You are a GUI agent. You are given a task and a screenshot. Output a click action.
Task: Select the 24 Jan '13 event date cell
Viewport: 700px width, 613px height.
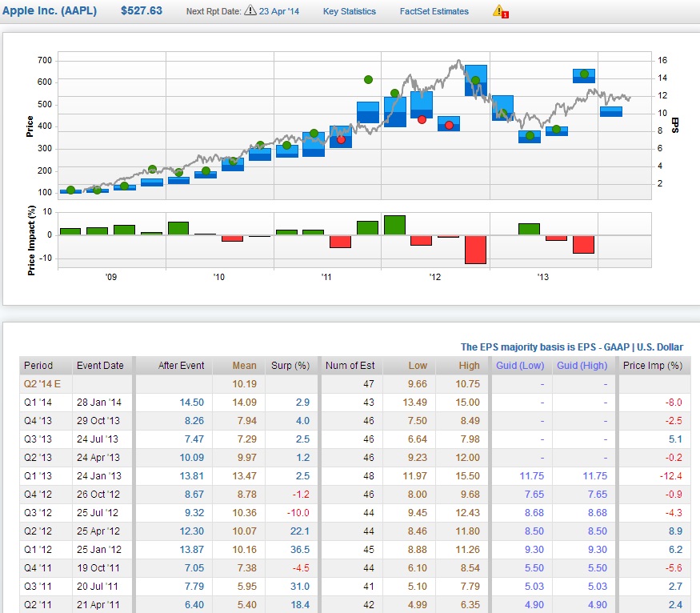click(99, 476)
